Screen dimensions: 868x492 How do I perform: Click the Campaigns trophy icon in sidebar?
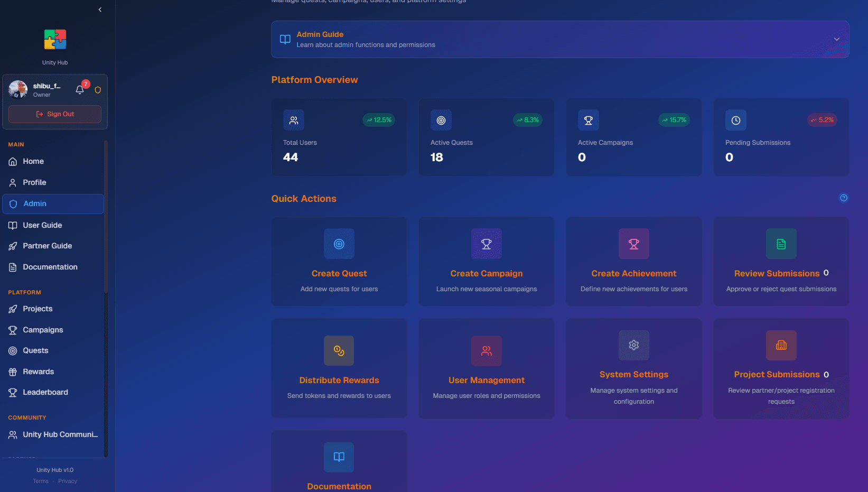[13, 330]
